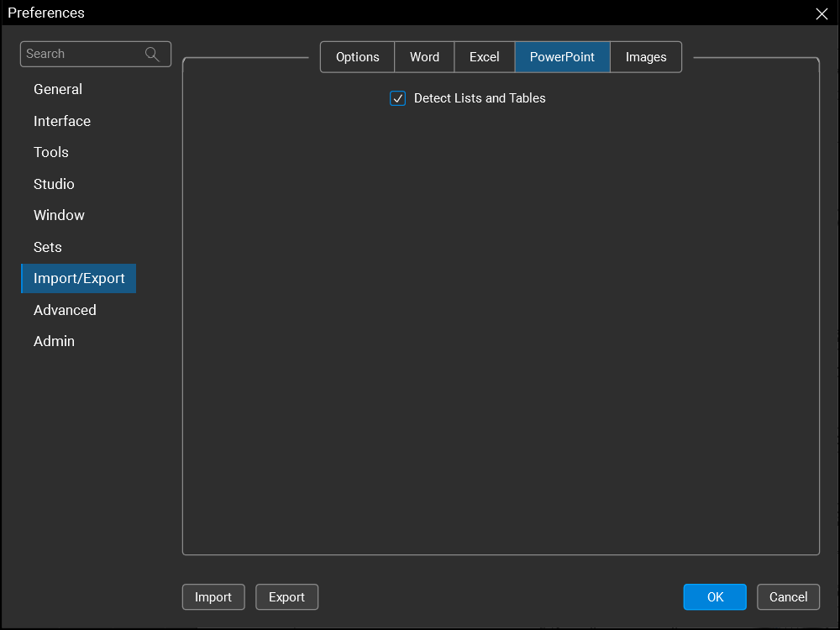The image size is (840, 630).
Task: Type in the Search preferences field
Action: (x=82, y=54)
